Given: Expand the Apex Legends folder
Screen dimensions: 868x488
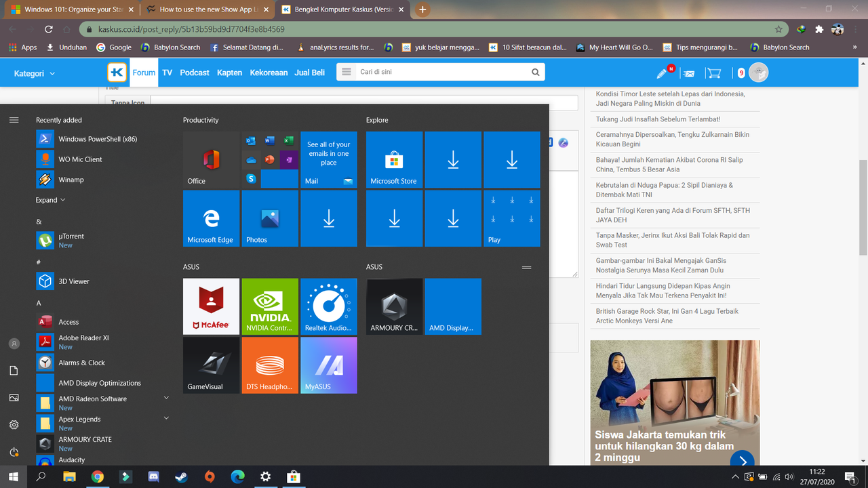Looking at the screenshot, I should click(166, 419).
